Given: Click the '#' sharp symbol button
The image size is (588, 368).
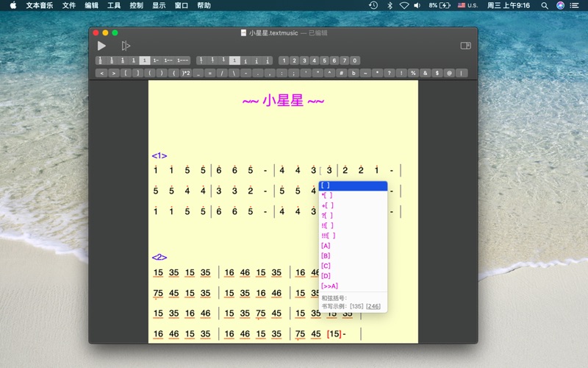Looking at the screenshot, I should (341, 73).
